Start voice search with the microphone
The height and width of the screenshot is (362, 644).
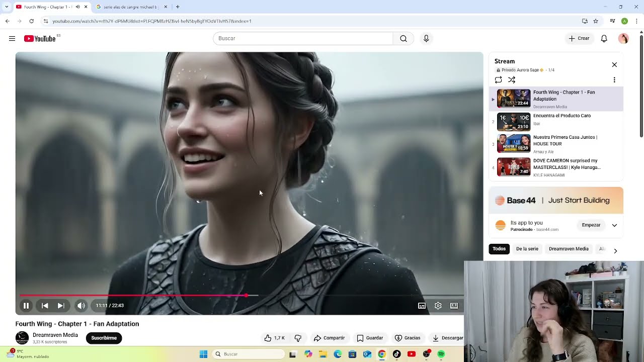point(426,39)
